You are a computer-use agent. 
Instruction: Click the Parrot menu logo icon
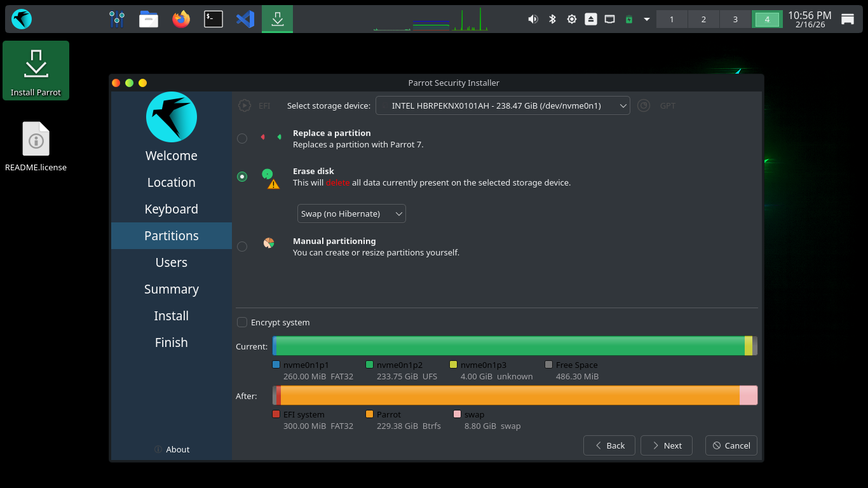tap(22, 19)
